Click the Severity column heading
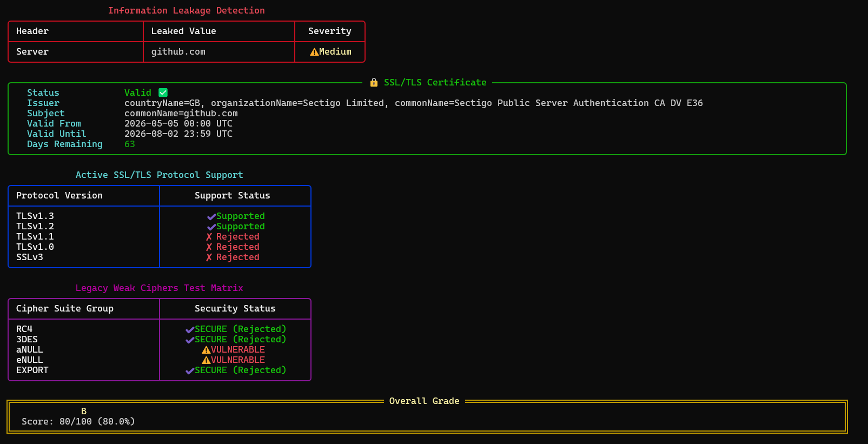 (x=330, y=31)
